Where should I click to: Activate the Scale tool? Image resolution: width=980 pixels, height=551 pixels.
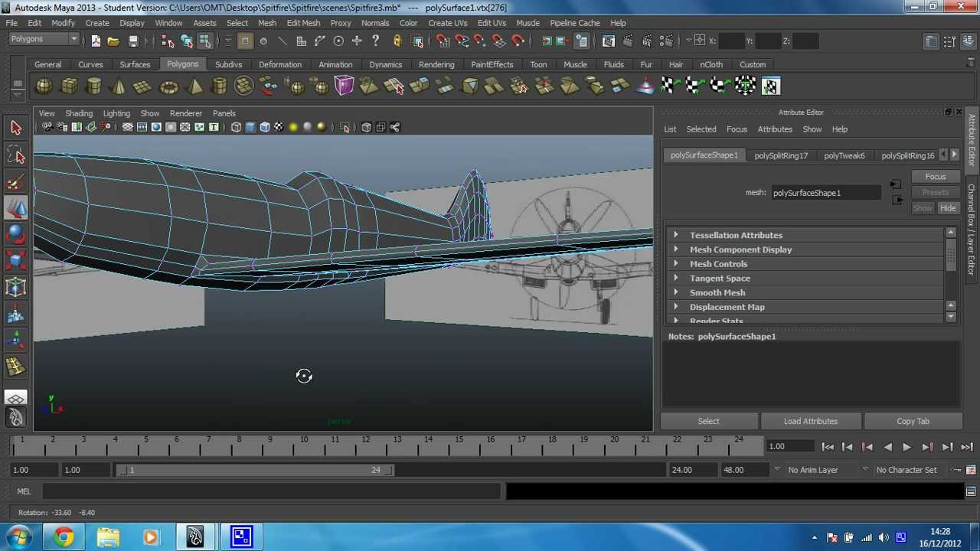coord(16,261)
